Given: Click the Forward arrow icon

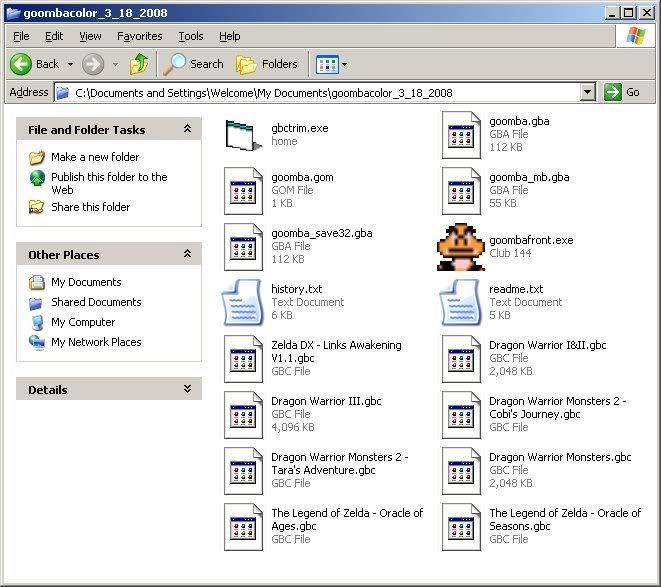Looking at the screenshot, I should (92, 64).
